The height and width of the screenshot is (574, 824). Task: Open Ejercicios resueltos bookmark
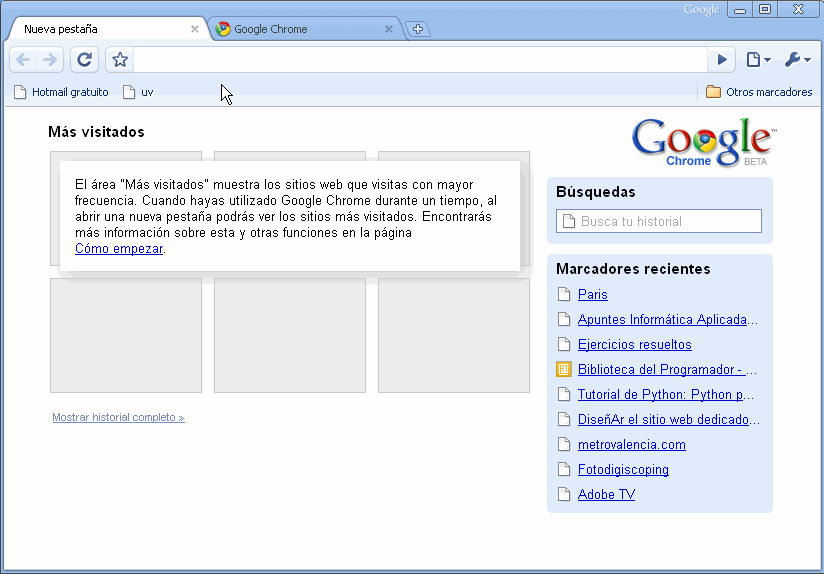click(634, 344)
